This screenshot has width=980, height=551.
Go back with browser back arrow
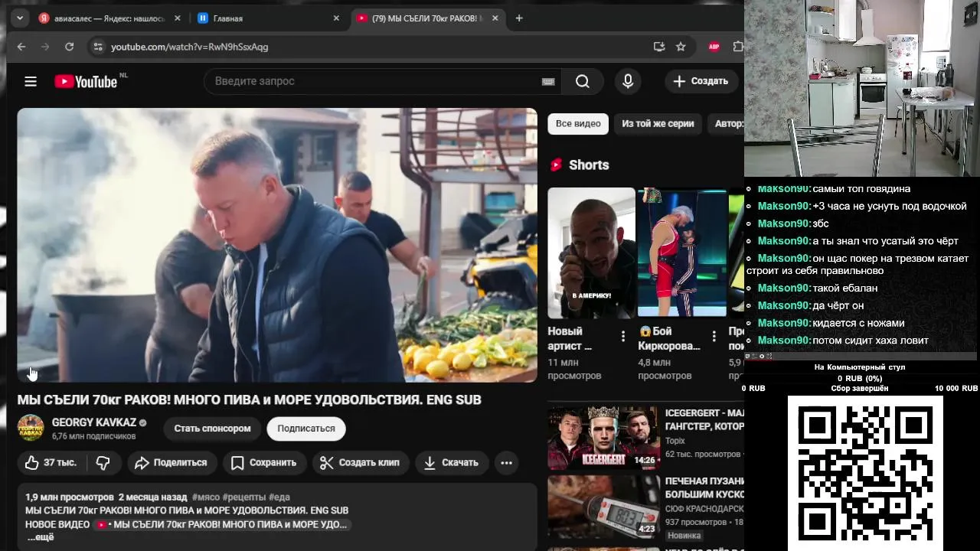tap(21, 47)
